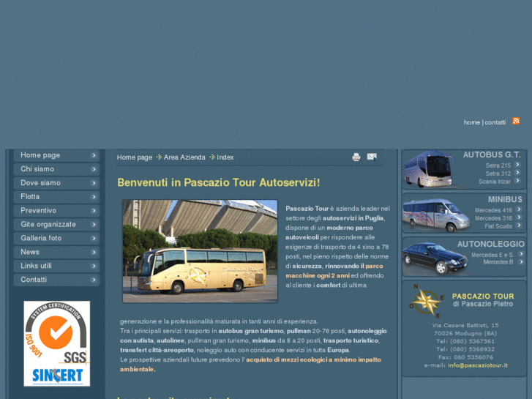Viewport: 532px width, 399px height.
Task: Click the AUTOBUS G.T. heading
Action: tap(492, 155)
